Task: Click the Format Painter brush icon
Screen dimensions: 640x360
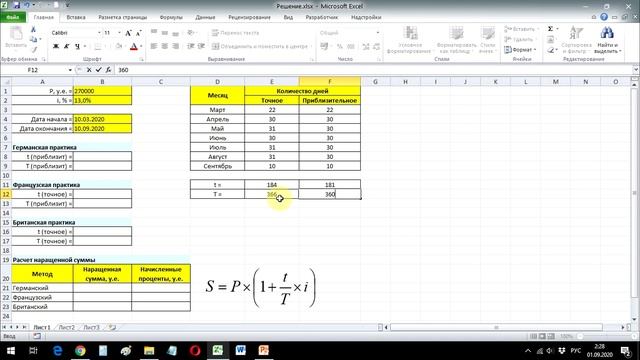Action: [33, 49]
